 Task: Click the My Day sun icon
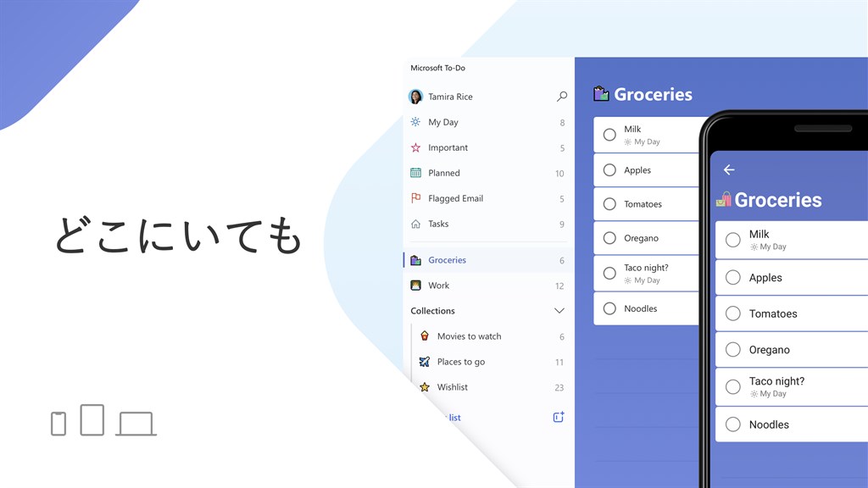(x=415, y=122)
